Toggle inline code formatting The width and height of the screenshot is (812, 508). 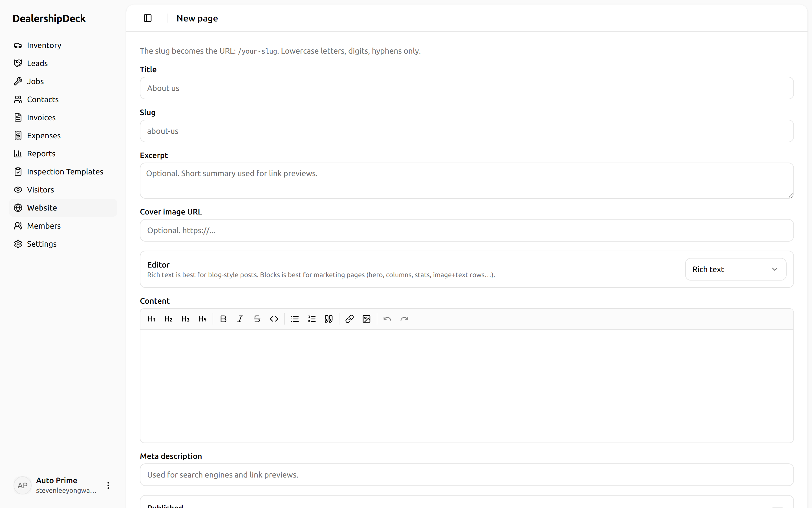tap(274, 319)
